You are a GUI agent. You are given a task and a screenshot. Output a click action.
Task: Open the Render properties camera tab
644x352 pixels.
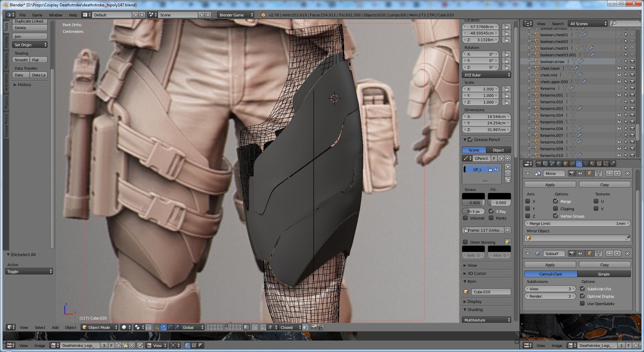click(x=539, y=164)
